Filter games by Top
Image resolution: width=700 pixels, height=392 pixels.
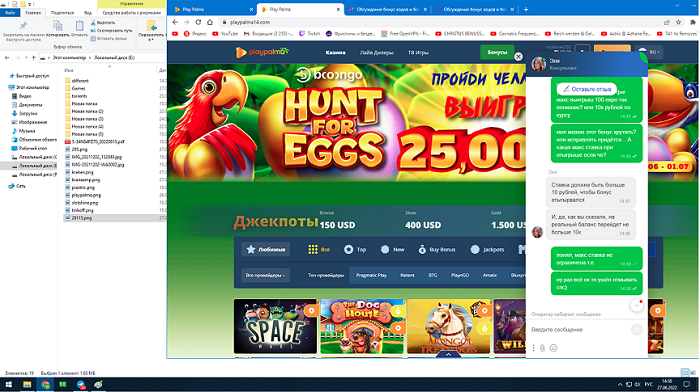click(355, 250)
